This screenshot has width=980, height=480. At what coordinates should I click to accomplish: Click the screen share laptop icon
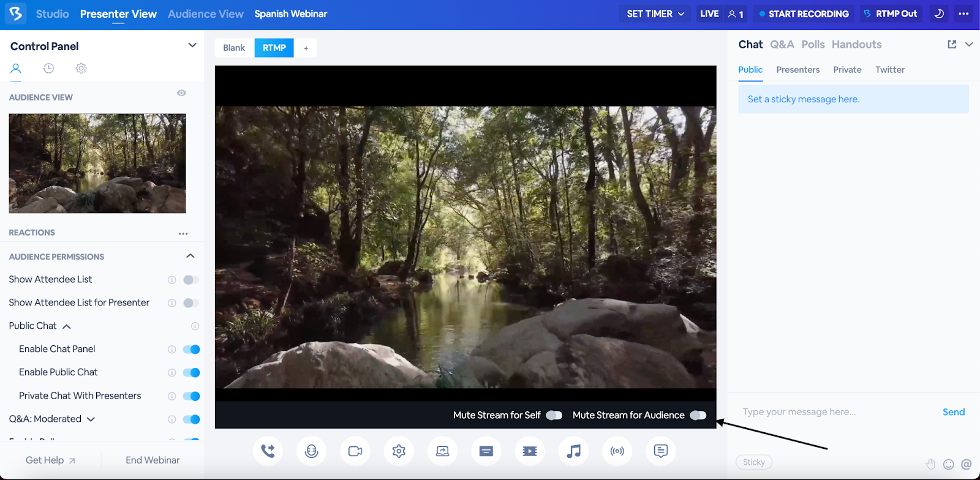[x=442, y=451]
